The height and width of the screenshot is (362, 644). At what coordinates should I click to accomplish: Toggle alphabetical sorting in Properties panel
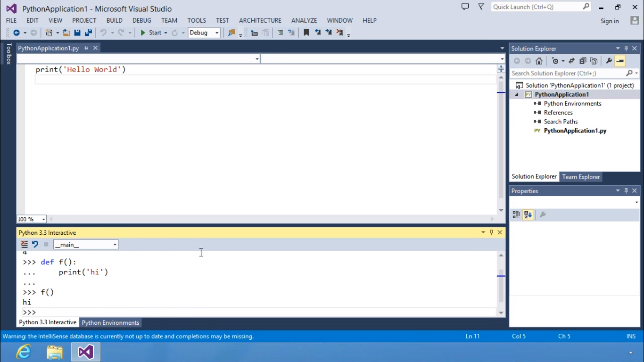(528, 214)
